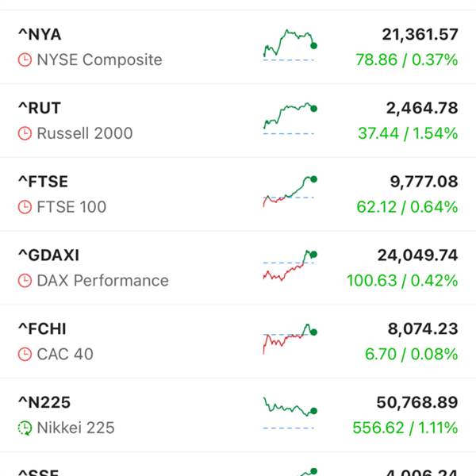The width and height of the screenshot is (476, 476).
Task: Select the ^NYA ticker symbol
Action: [x=40, y=35]
